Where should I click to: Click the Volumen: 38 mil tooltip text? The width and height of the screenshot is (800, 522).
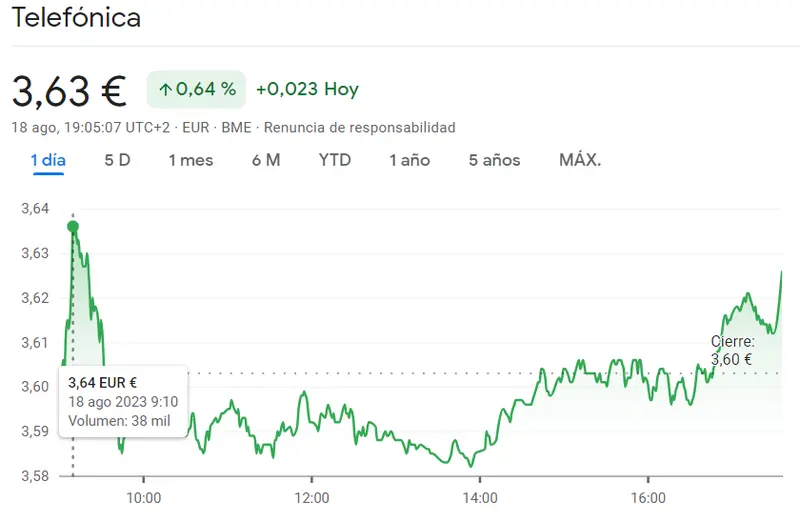pyautogui.click(x=119, y=421)
